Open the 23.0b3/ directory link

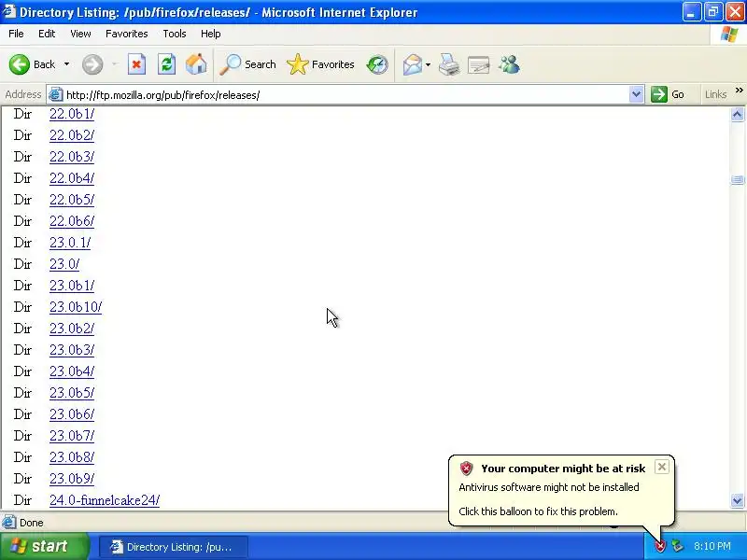(x=72, y=349)
